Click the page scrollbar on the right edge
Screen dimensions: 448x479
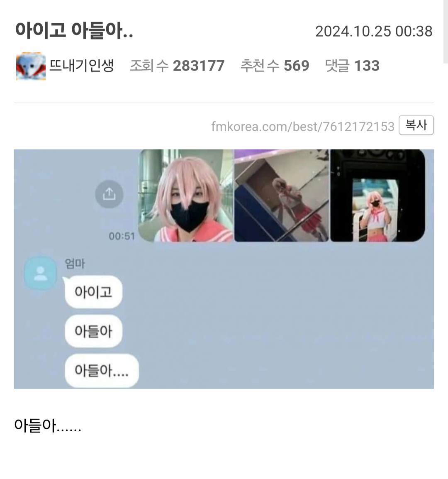[446, 32]
